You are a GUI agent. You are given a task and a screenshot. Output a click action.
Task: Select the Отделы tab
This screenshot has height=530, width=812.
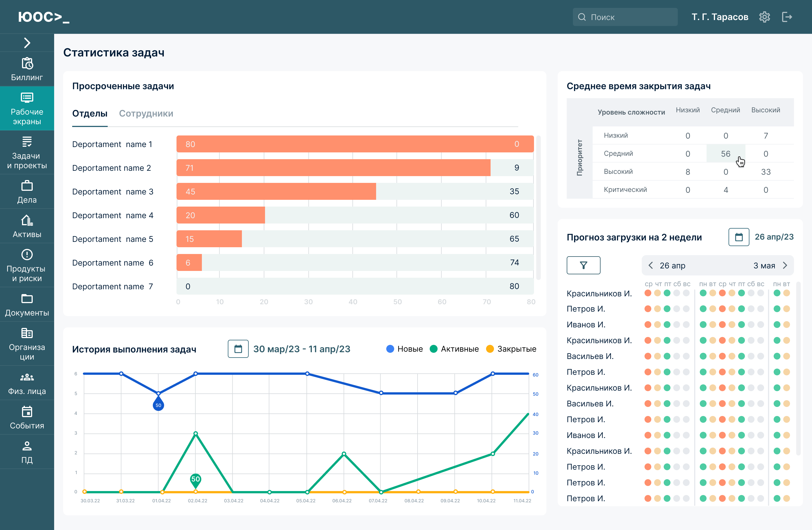tap(90, 113)
